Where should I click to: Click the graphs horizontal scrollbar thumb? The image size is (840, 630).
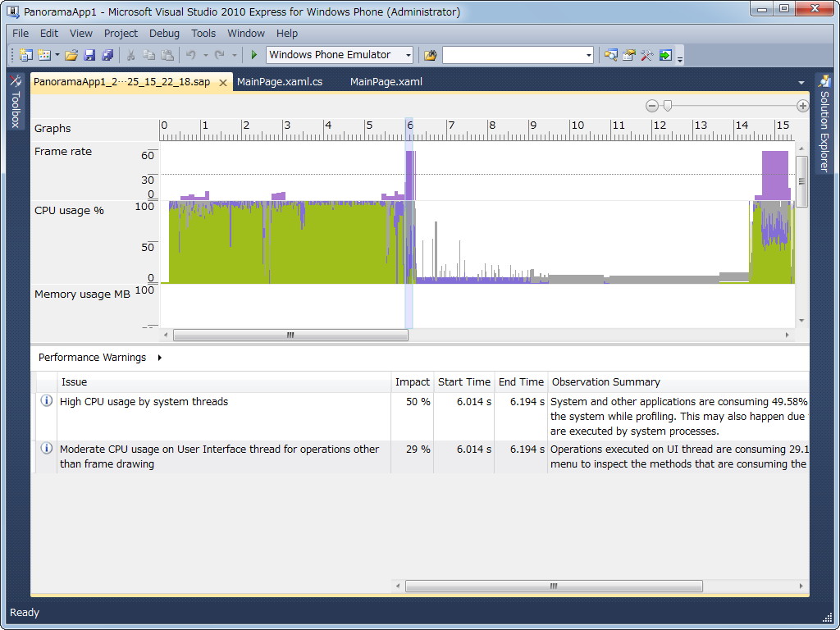tap(290, 336)
